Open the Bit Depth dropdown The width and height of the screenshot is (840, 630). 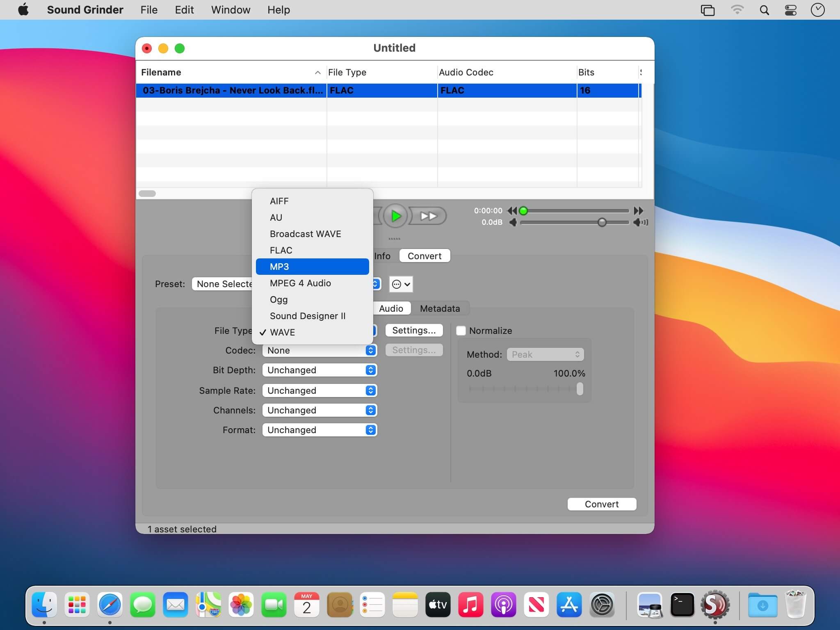coord(320,370)
